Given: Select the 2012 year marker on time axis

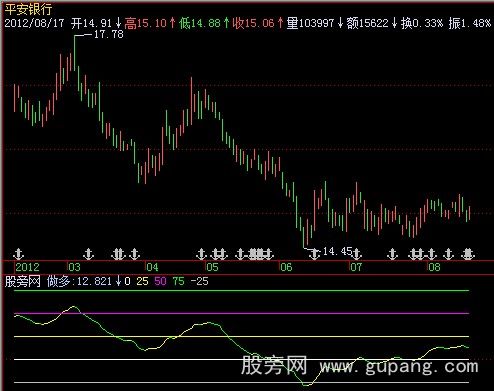Looking at the screenshot, I should point(27,267).
